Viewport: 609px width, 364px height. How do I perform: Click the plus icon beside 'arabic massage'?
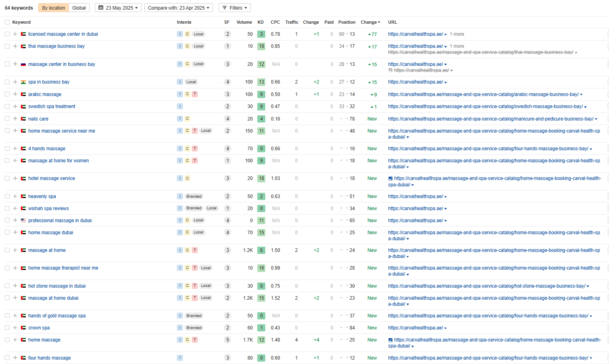tap(15, 94)
